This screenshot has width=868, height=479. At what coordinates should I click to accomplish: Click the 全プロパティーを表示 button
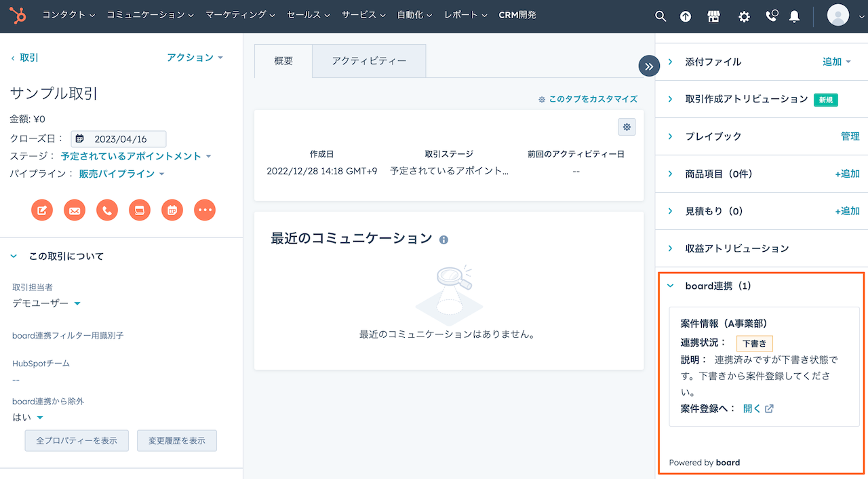(x=76, y=440)
